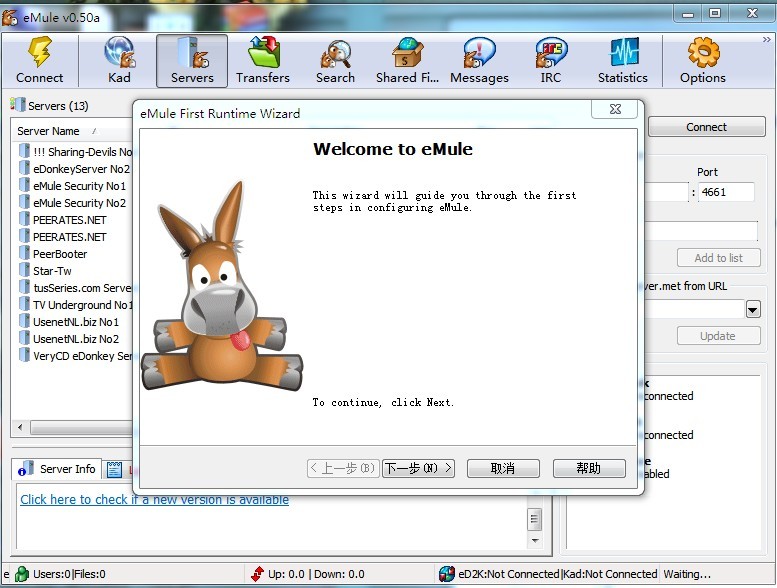Click the Users:0|Files:0 status text
The height and width of the screenshot is (588, 777).
pyautogui.click(x=69, y=574)
